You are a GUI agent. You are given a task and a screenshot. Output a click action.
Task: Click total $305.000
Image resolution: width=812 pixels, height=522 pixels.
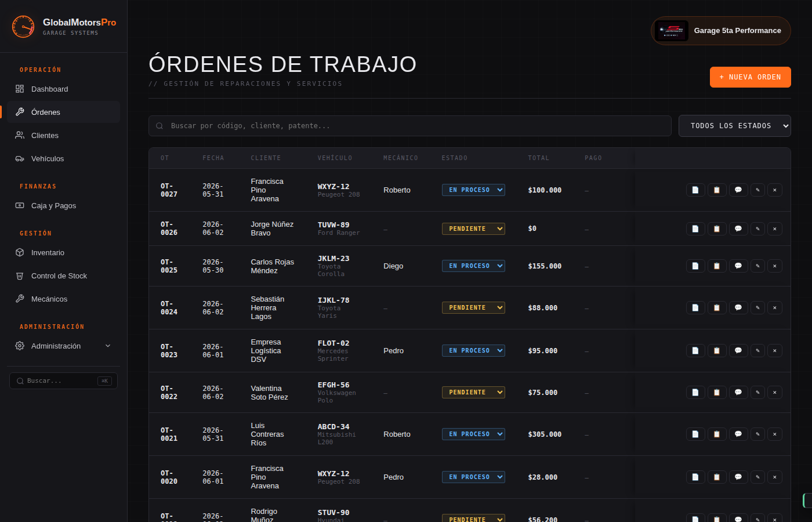(545, 434)
